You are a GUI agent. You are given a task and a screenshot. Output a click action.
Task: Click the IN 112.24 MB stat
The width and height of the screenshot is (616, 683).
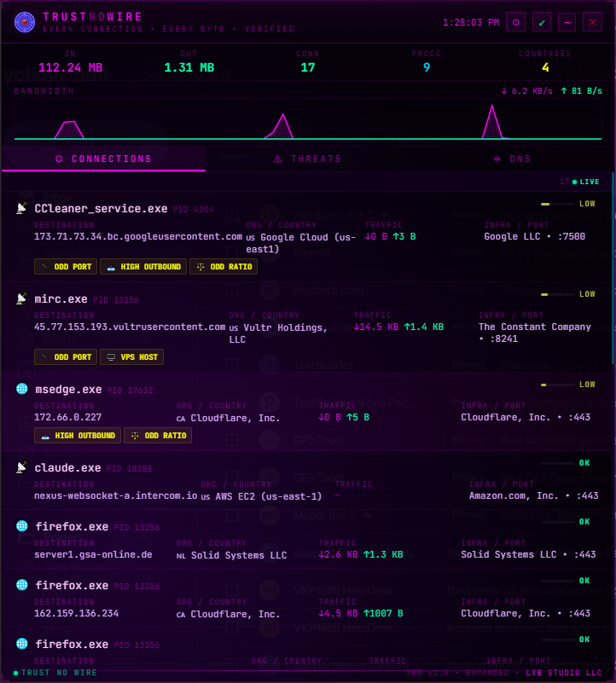[x=71, y=62]
